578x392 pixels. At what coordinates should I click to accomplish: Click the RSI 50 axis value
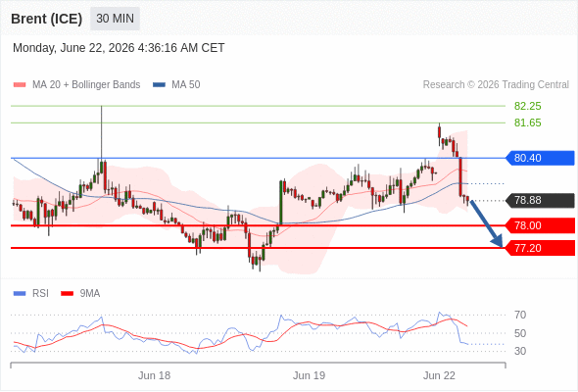point(520,333)
